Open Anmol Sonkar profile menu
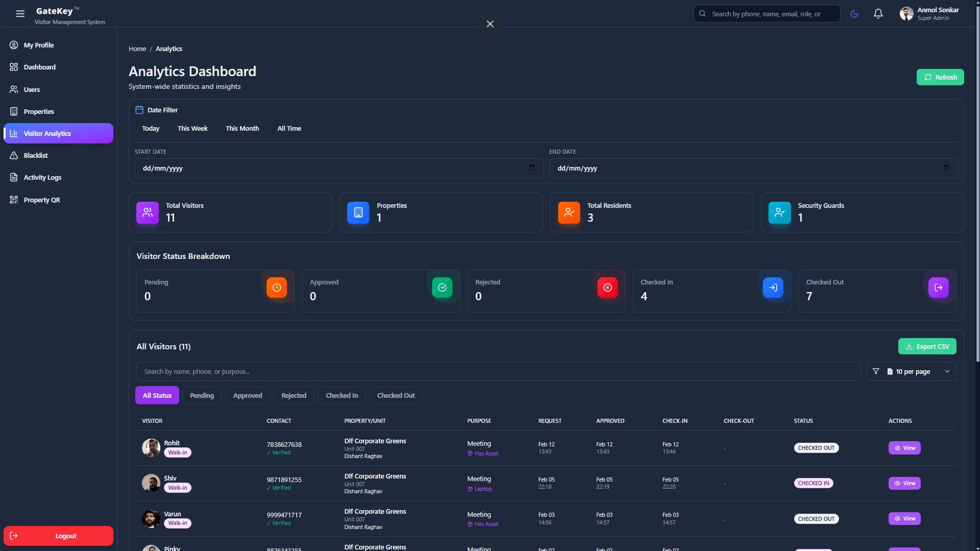Screen dimensions: 980x551 point(929,14)
